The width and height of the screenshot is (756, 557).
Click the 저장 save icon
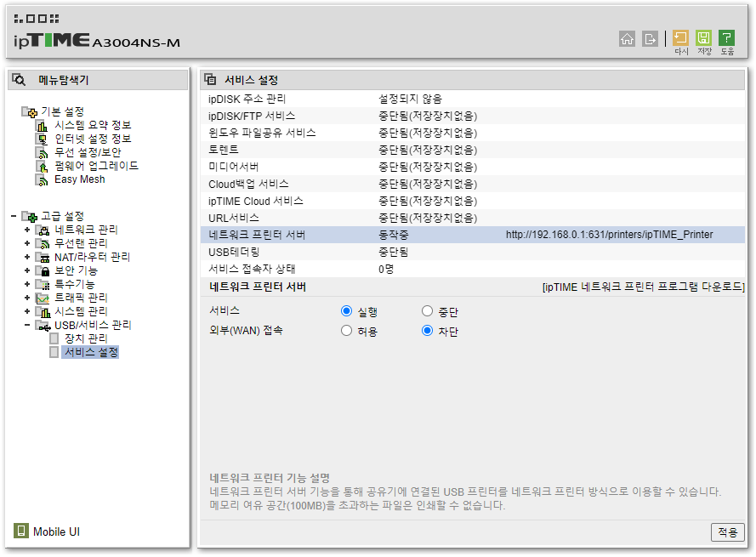click(703, 38)
